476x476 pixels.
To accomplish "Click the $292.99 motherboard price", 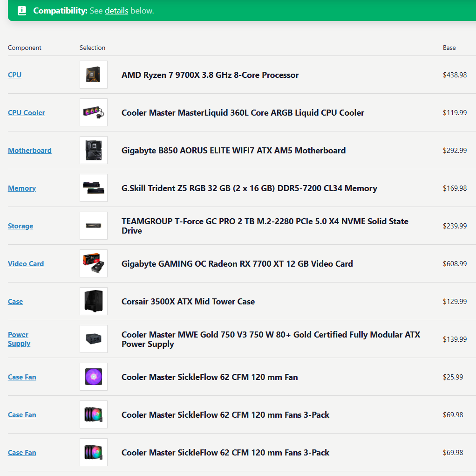I will tap(455, 151).
